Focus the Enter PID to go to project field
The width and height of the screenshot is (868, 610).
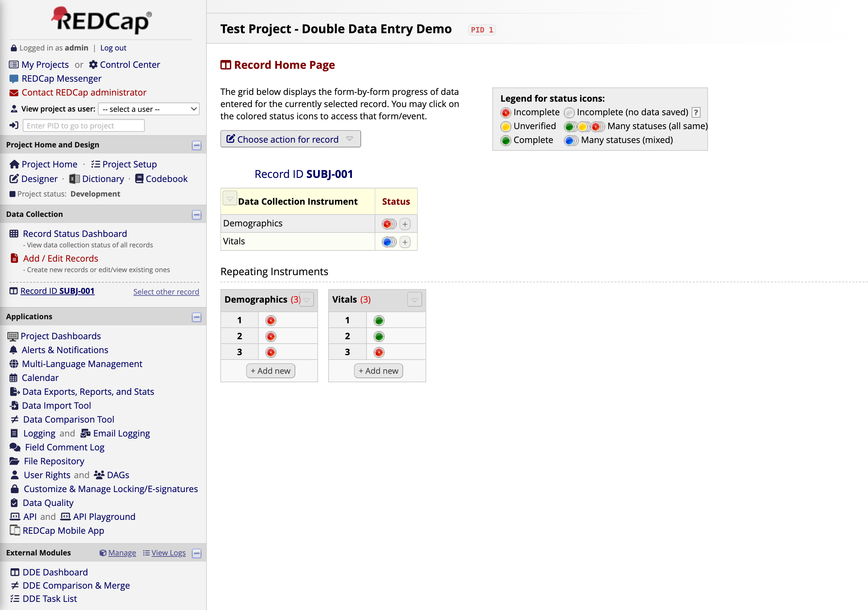(83, 125)
